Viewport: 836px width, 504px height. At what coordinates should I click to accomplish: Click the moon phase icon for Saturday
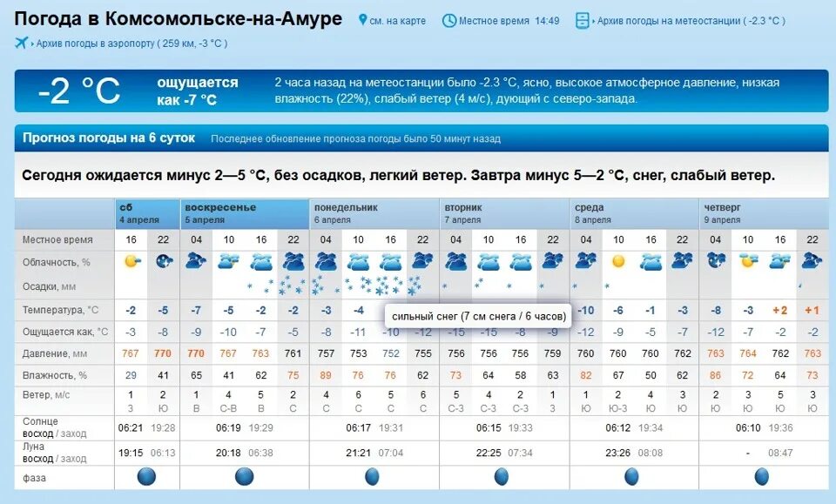pos(146,476)
